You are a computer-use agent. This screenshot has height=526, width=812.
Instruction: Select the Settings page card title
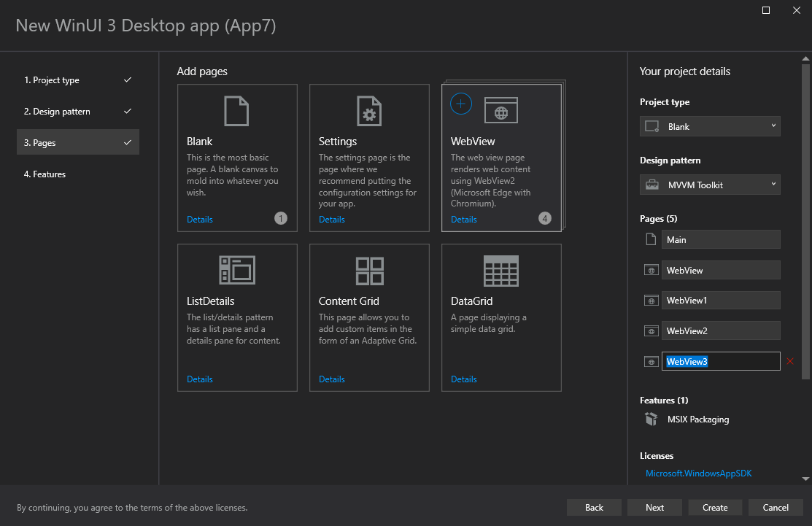click(x=338, y=142)
